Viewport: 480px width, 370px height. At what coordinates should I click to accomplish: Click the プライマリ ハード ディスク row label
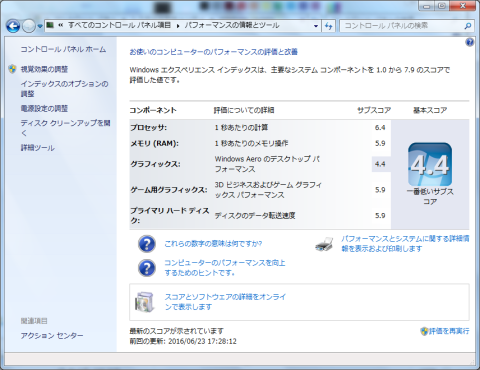(169, 215)
